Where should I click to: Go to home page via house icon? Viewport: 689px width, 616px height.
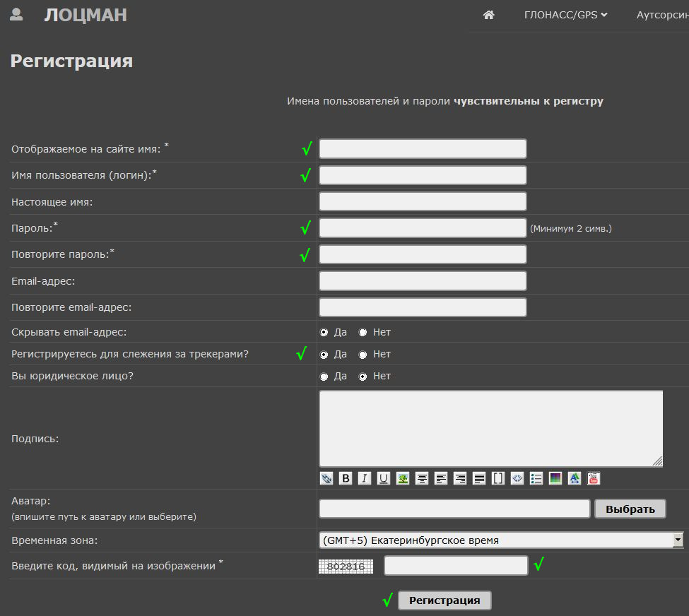coord(488,15)
